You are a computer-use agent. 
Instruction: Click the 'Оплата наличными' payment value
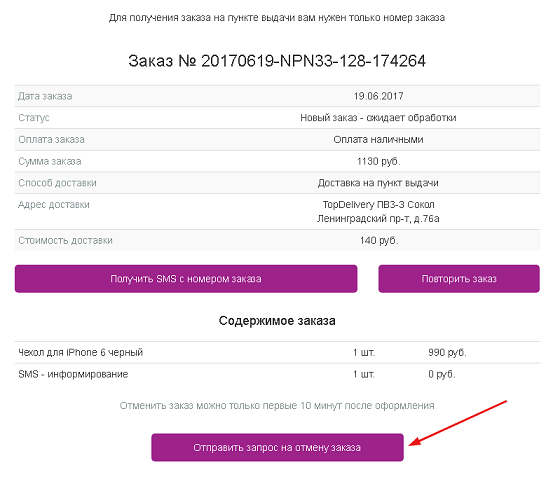coord(378,139)
